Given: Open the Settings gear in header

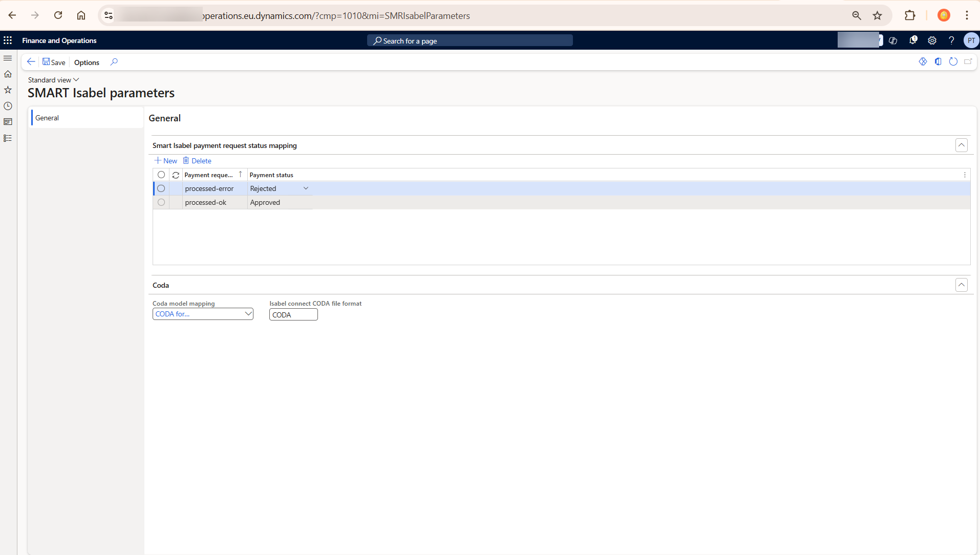Looking at the screenshot, I should click(932, 40).
